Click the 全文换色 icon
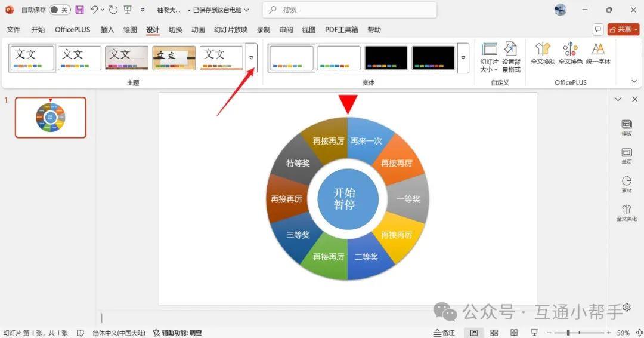 (570, 54)
